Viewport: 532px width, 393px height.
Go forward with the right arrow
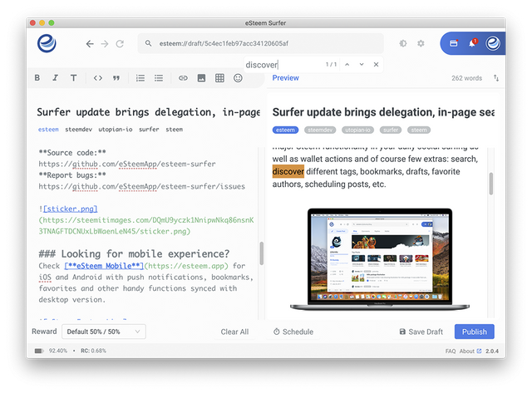point(105,44)
